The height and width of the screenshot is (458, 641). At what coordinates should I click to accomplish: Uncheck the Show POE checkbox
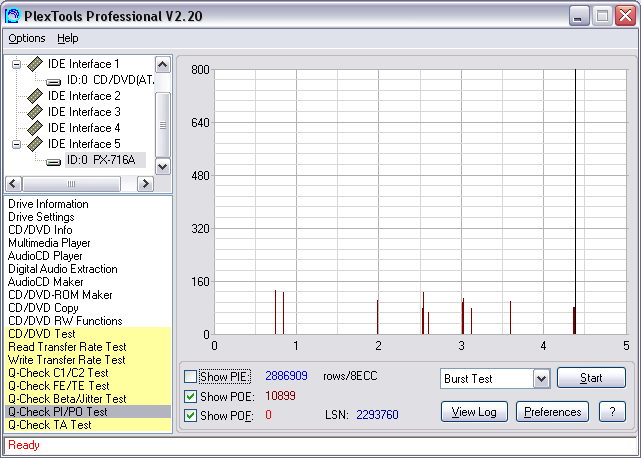pyautogui.click(x=191, y=396)
